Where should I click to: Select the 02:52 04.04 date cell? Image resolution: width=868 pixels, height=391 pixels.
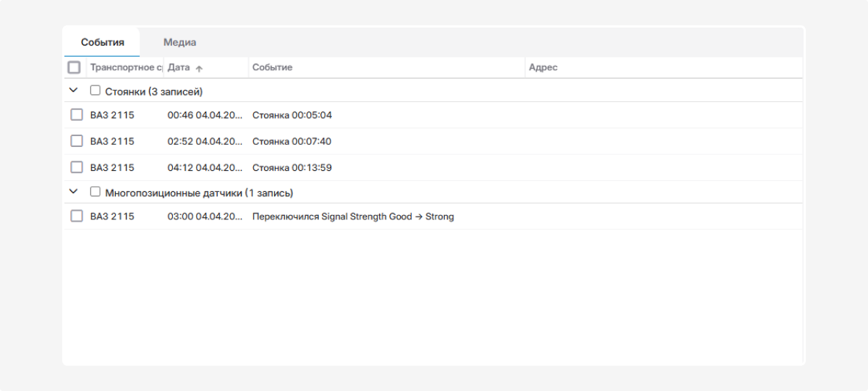(205, 141)
